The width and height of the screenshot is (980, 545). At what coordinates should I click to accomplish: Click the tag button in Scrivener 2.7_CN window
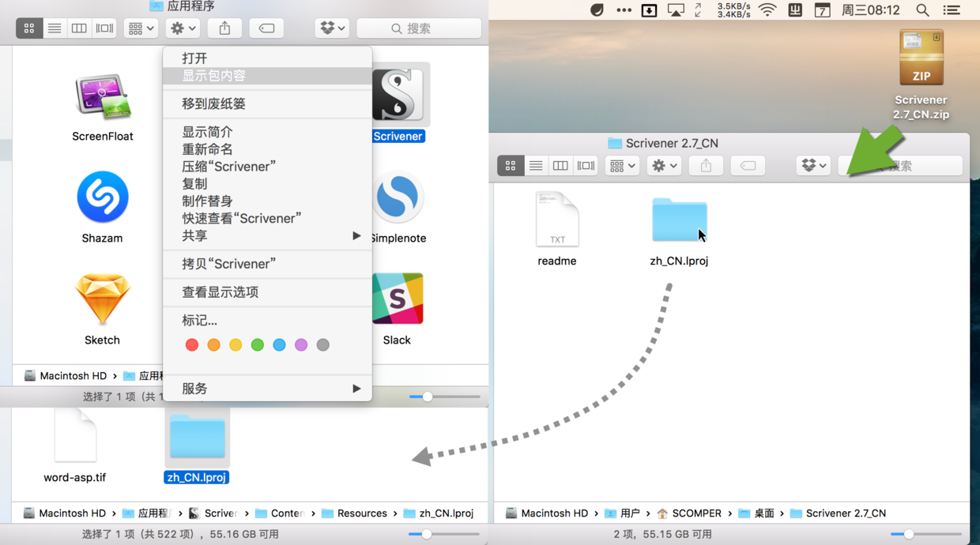(748, 166)
